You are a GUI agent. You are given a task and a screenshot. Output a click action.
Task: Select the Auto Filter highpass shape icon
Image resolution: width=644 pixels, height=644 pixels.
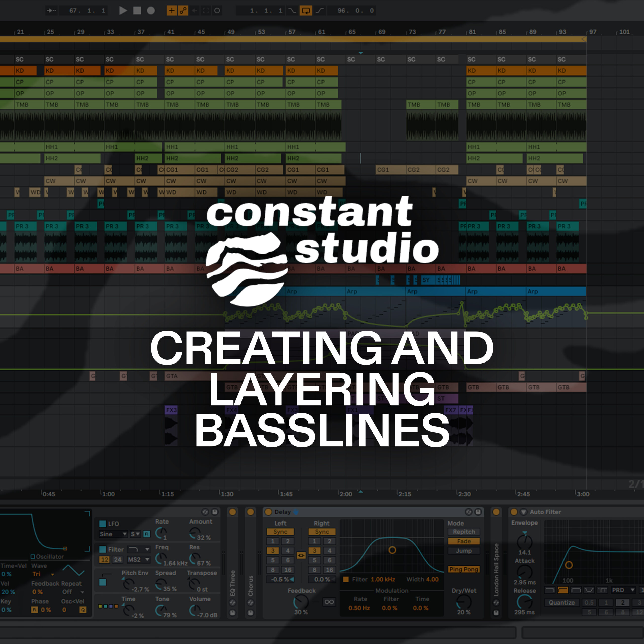point(563,590)
